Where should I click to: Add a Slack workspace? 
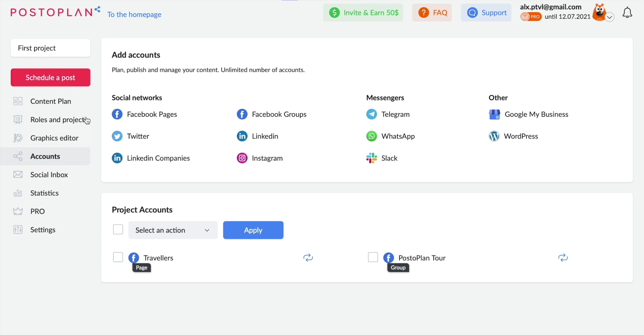(x=389, y=158)
